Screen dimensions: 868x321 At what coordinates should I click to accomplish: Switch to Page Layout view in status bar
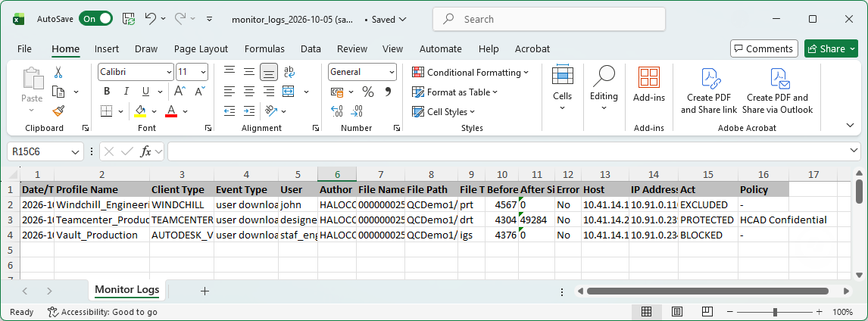point(677,312)
